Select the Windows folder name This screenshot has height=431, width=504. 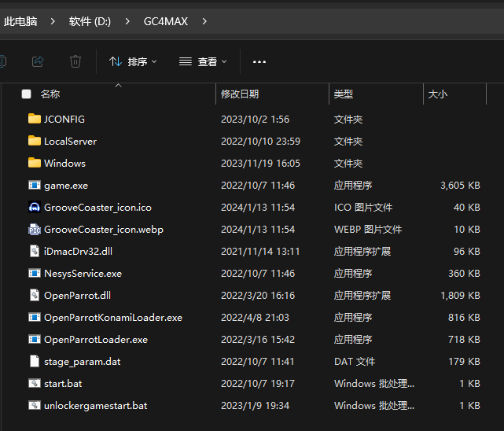pyautogui.click(x=64, y=164)
